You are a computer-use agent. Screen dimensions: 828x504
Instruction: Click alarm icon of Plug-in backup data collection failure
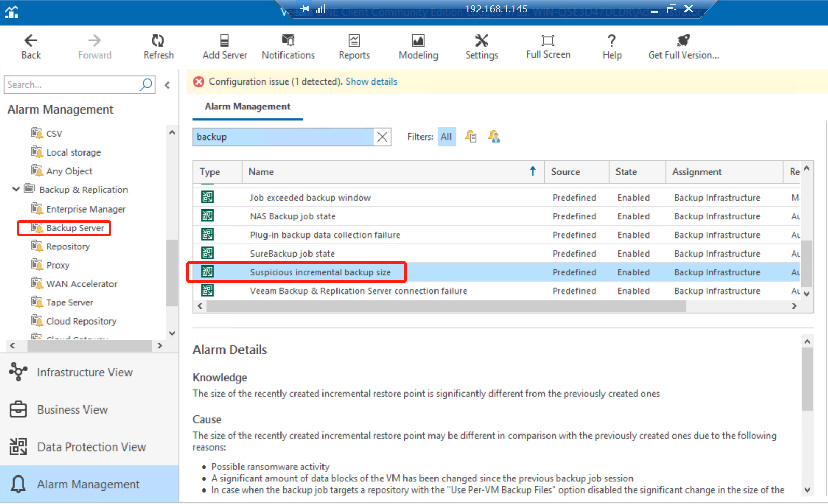(x=207, y=234)
